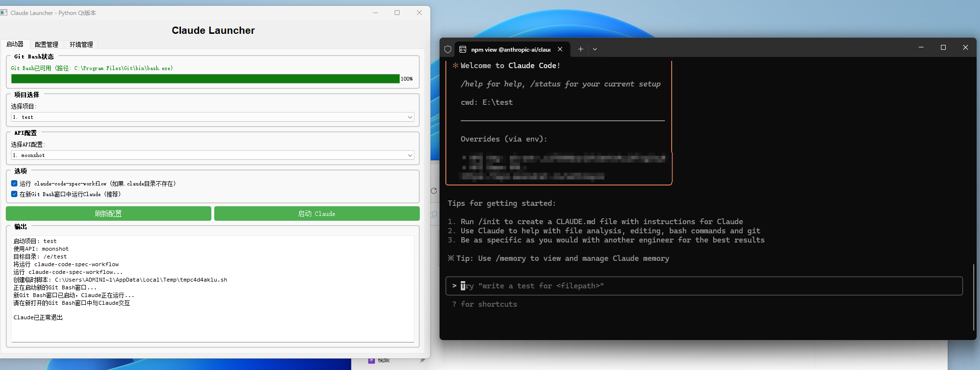
Task: Click the Claude Code prompt input field
Action: 704,286
